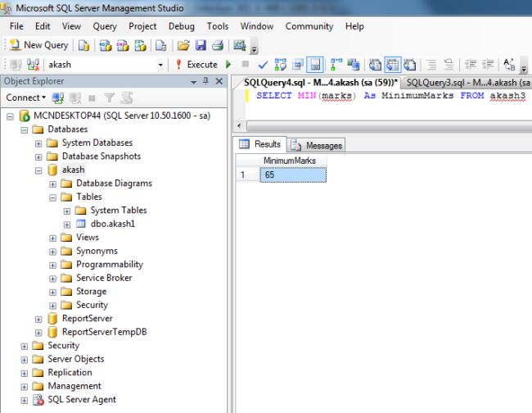Switch to SQLQuery3.sql tab

click(x=467, y=83)
